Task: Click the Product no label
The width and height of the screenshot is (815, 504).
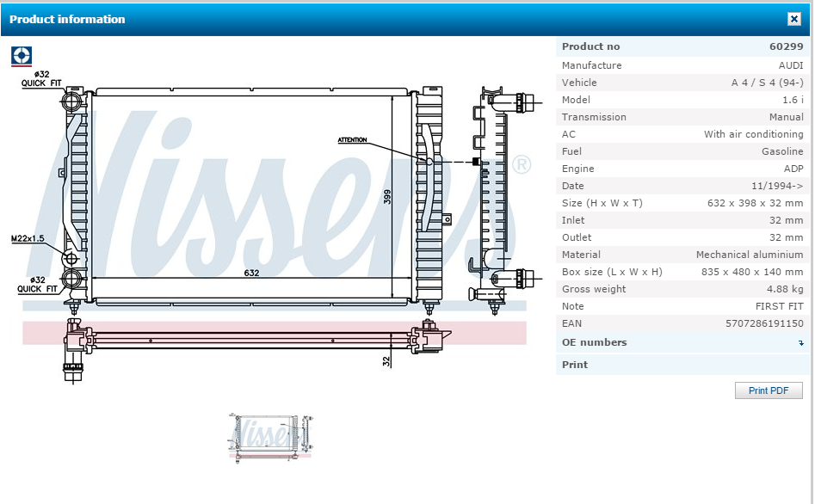Action: 590,46
